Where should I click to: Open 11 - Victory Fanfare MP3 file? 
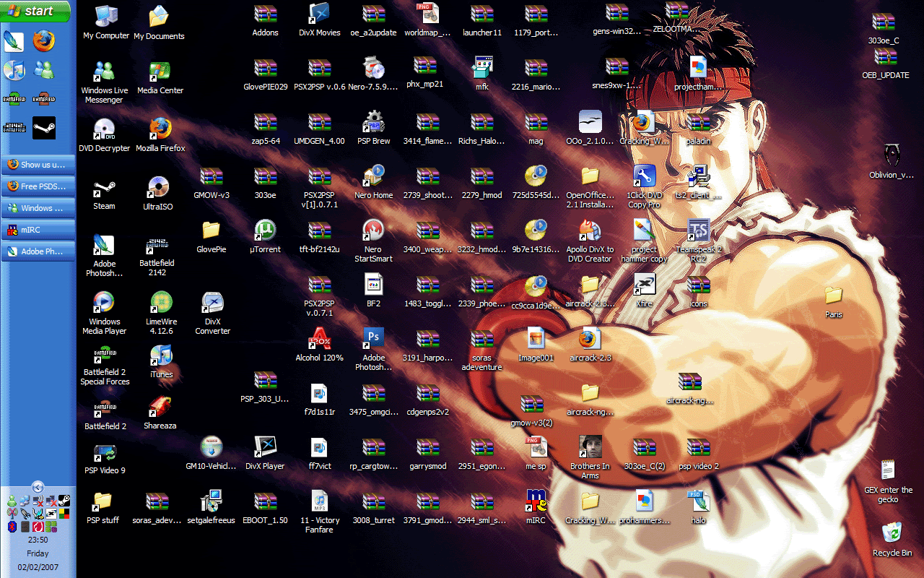pyautogui.click(x=319, y=512)
